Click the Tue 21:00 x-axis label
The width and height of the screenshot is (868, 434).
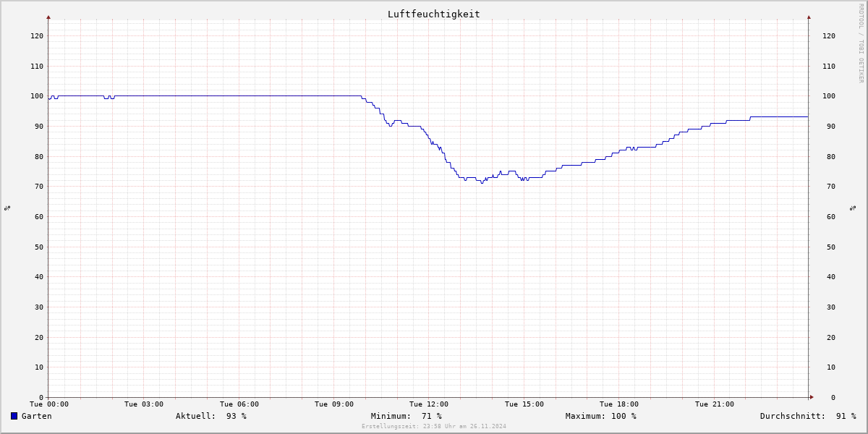[x=715, y=404]
